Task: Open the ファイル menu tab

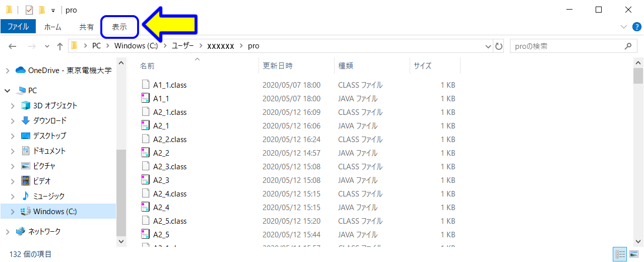Action: coord(18,27)
